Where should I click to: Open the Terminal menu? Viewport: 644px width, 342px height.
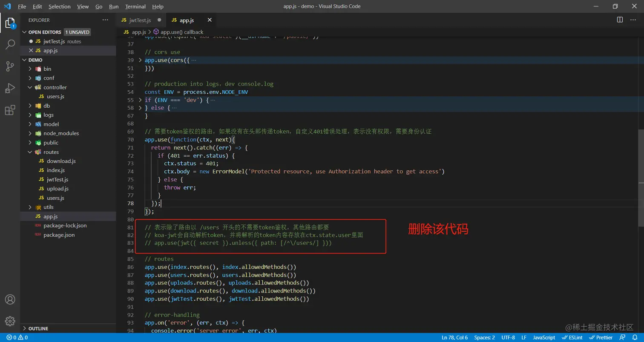pyautogui.click(x=135, y=6)
